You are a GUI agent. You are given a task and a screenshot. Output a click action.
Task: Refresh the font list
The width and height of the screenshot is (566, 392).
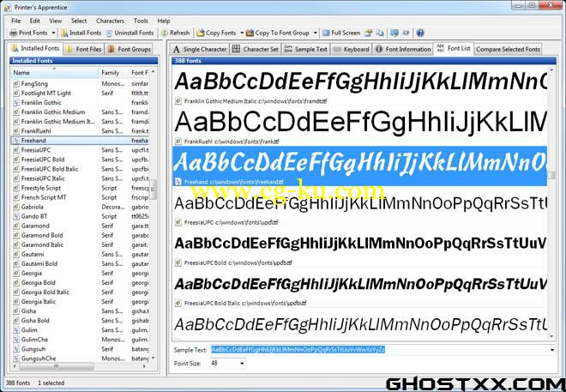175,33
